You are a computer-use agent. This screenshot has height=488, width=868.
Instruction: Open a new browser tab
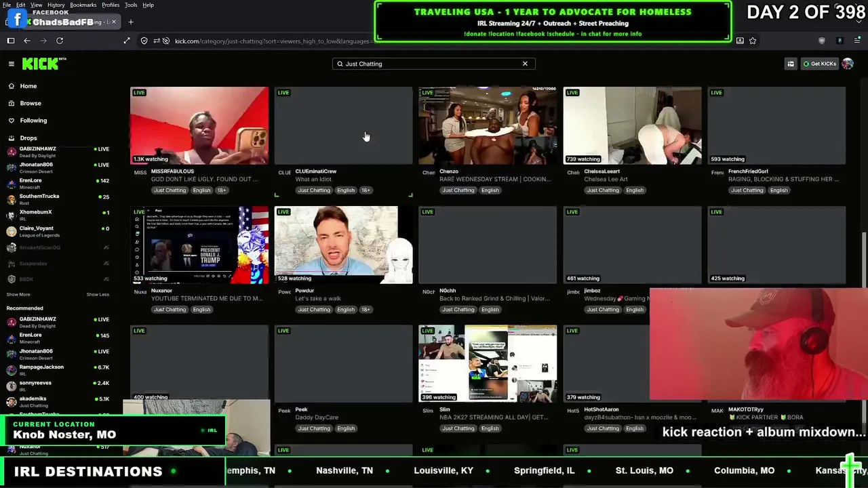[131, 22]
